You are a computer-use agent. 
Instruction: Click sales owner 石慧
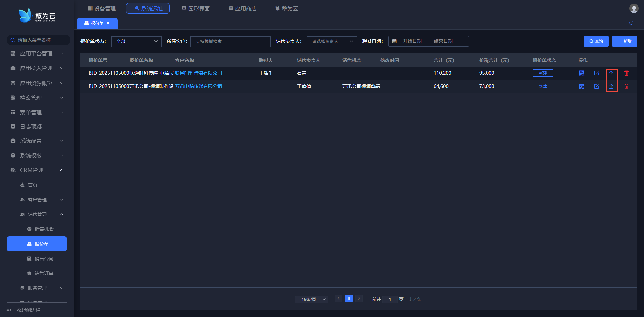pos(302,73)
